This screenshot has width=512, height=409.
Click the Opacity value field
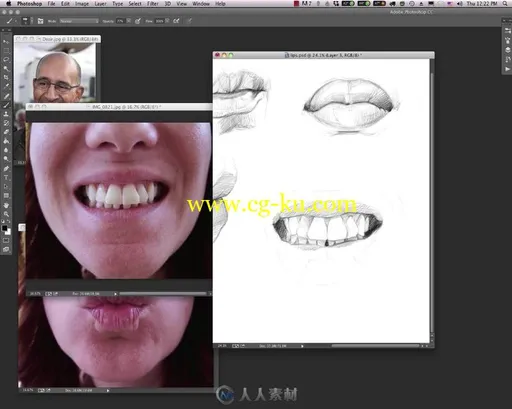[120, 21]
